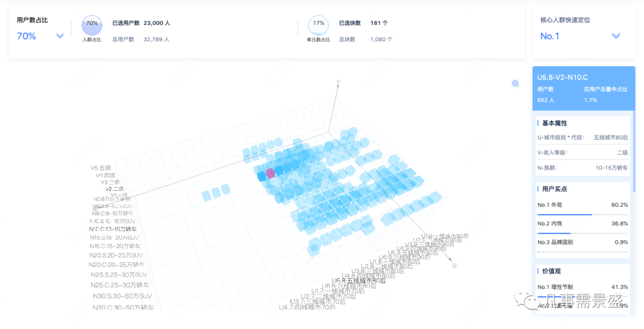
Task: Click the 总块数 1,080 个 value
Action: pos(381,39)
